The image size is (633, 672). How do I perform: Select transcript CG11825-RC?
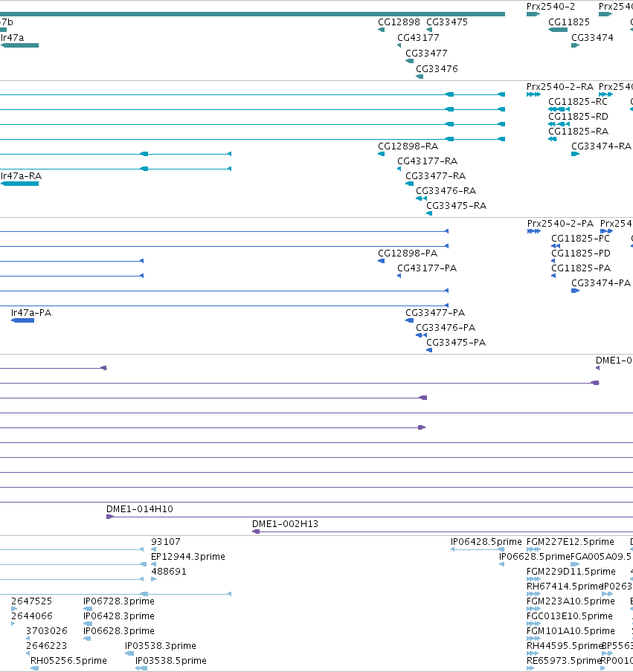pyautogui.click(x=578, y=102)
